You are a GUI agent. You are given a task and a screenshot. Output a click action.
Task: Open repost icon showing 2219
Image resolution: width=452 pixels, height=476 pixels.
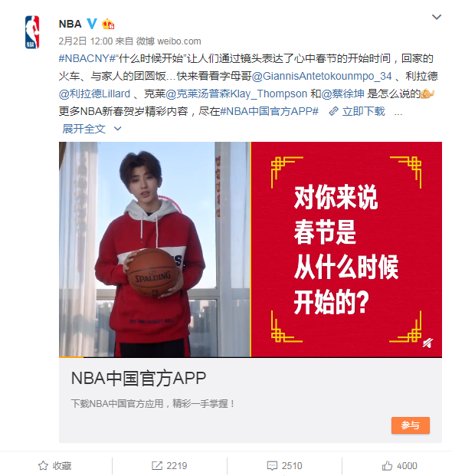157,465
